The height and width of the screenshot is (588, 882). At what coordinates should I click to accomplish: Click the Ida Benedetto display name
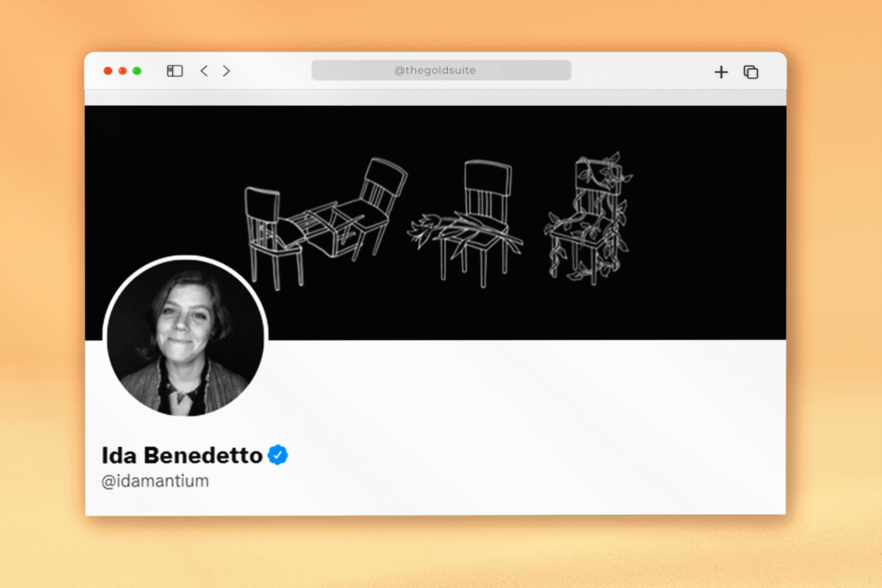pyautogui.click(x=182, y=455)
